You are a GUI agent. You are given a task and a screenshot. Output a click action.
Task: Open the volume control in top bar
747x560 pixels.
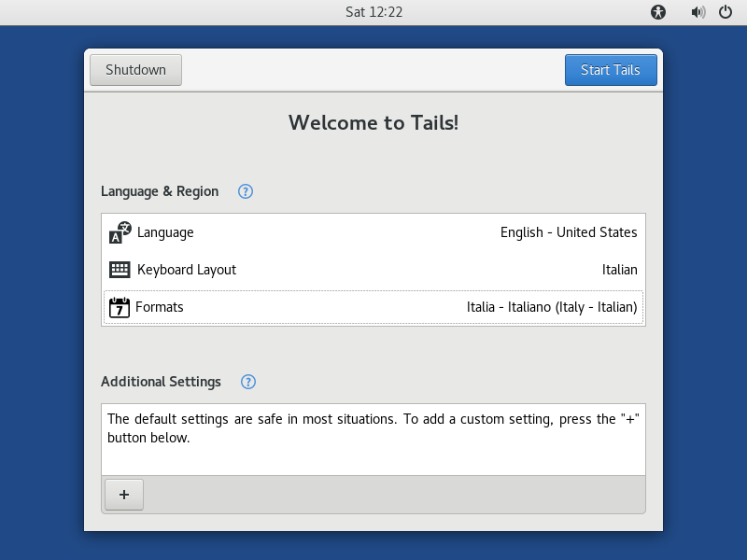coord(698,12)
